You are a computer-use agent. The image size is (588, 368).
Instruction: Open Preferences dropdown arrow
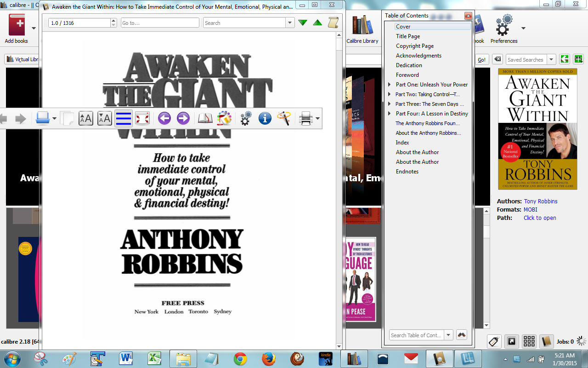pos(523,28)
